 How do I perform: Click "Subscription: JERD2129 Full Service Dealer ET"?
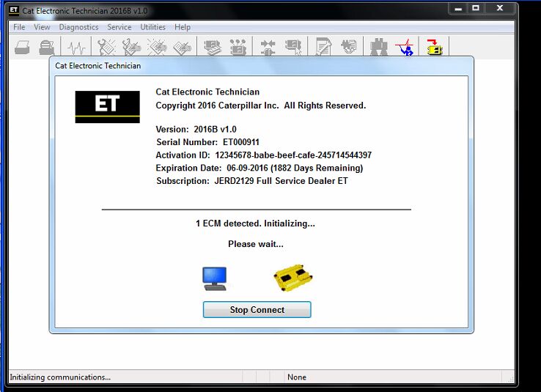pos(252,181)
